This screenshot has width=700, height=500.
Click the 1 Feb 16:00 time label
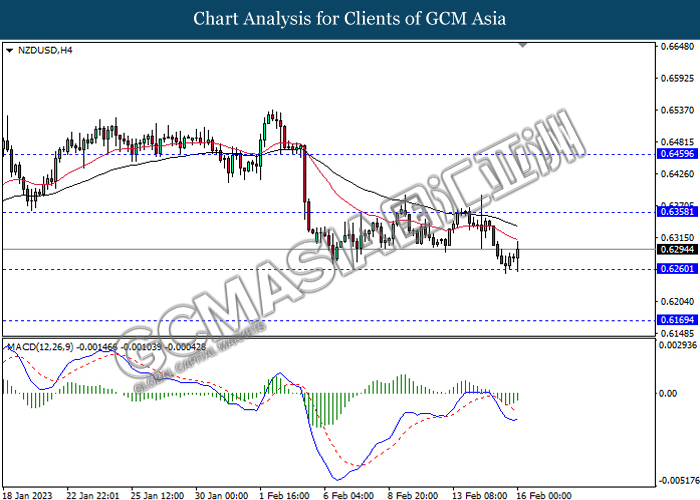tap(284, 495)
